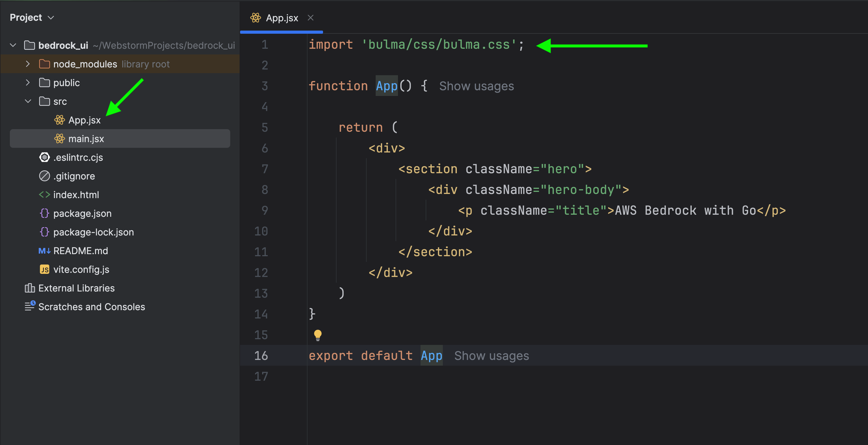This screenshot has width=868, height=445.
Task: Click Show usages on export default line
Action: click(x=491, y=356)
